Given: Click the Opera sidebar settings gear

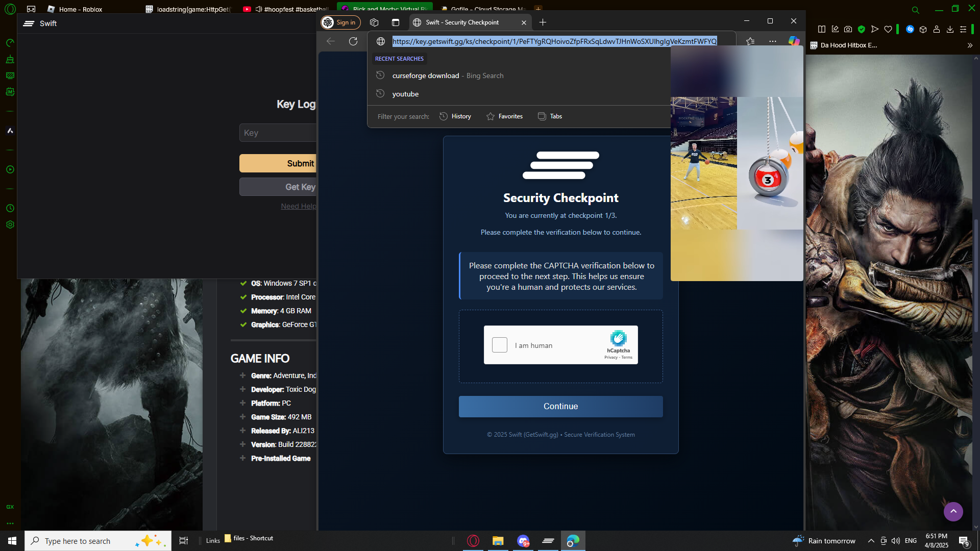Looking at the screenshot, I should click(x=10, y=224).
